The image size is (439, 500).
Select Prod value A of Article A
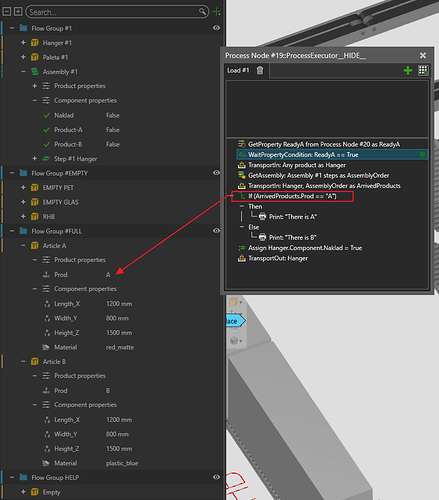(108, 275)
